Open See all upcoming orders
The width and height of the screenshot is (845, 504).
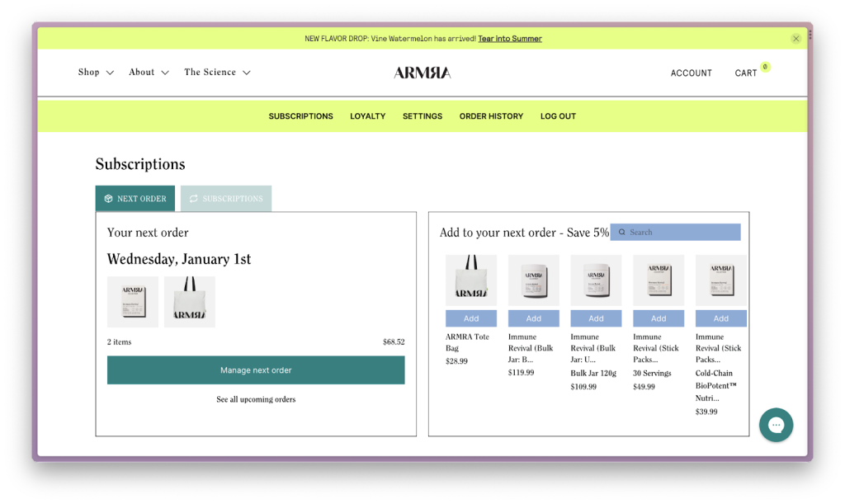(x=256, y=399)
